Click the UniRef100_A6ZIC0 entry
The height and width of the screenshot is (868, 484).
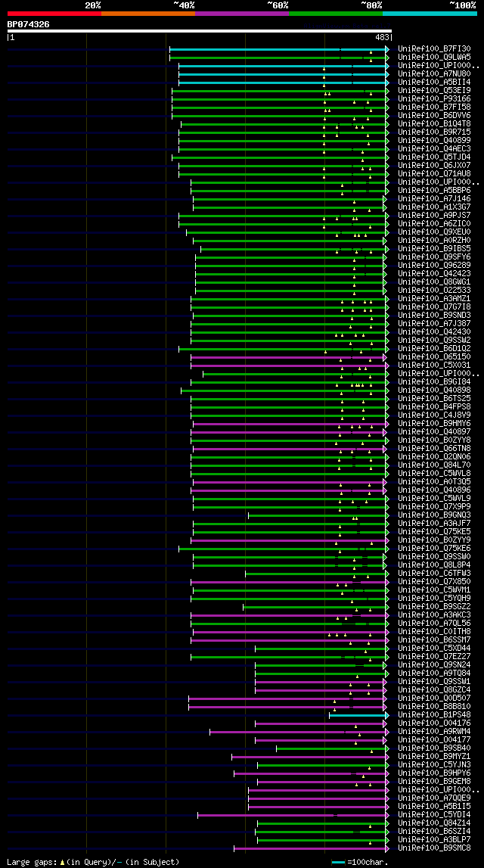pyautogui.click(x=434, y=224)
